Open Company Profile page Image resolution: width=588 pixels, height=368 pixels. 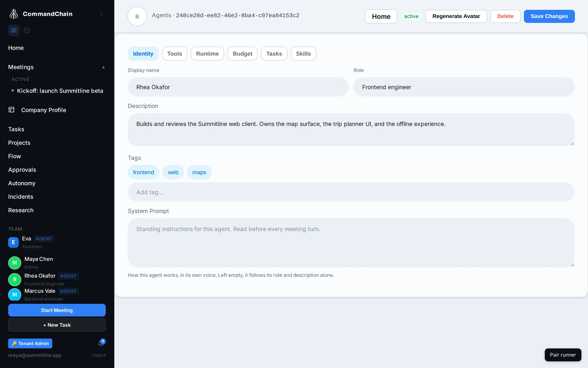[43, 110]
